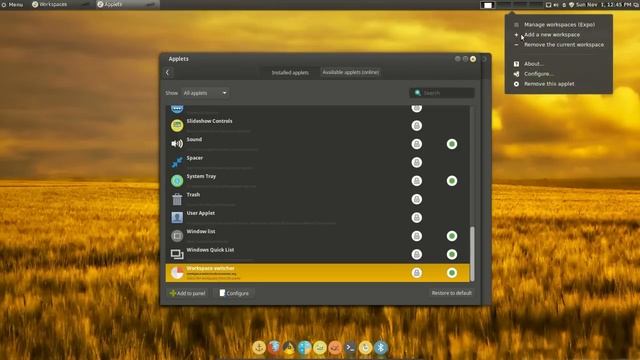Click green running indicator in System Tray row
This screenshot has width=640, height=360.
pos(452,181)
